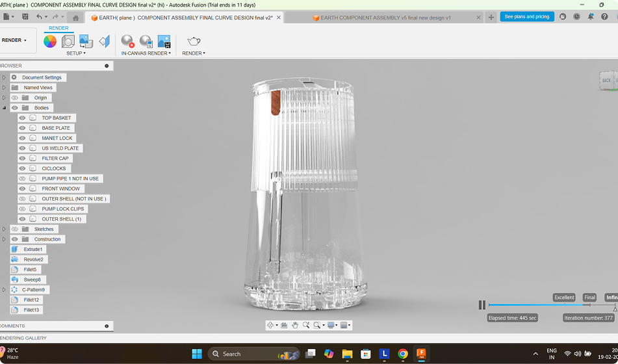
Task: Set render quality to Final
Action: 589,297
